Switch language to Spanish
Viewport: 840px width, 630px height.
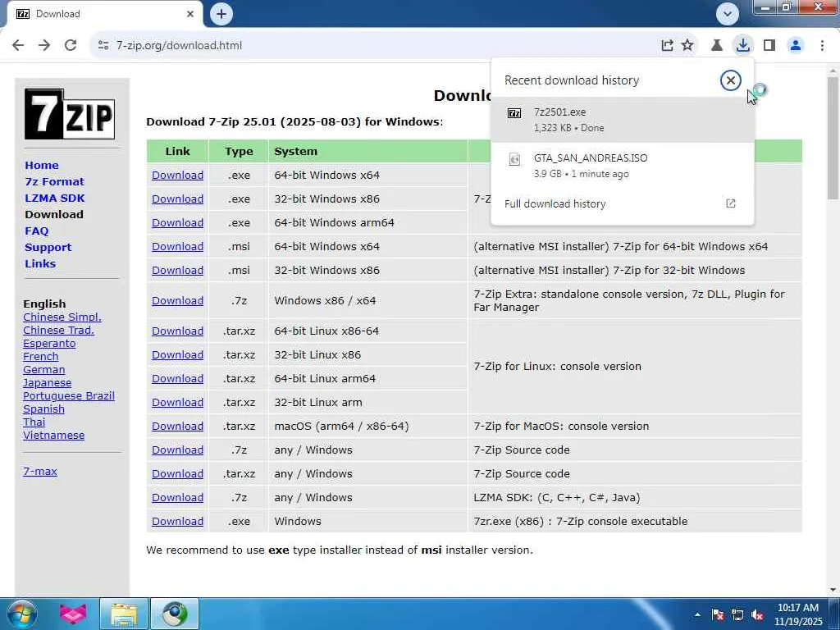pos(44,409)
